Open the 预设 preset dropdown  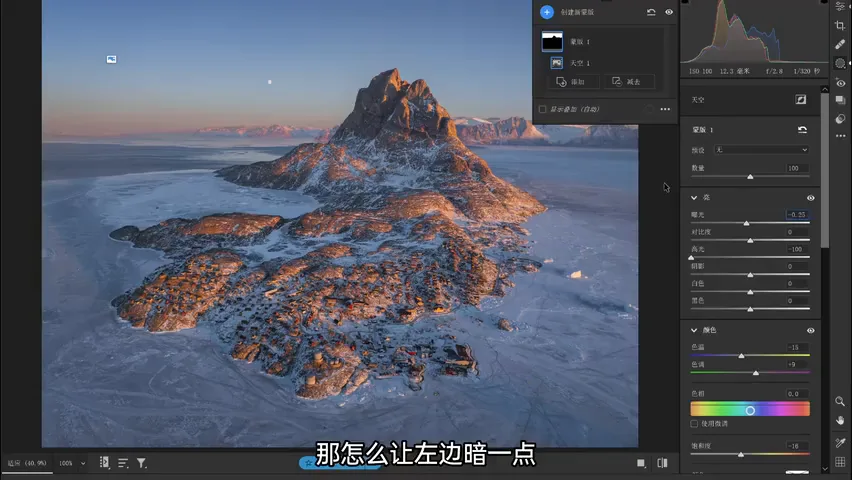pos(761,150)
